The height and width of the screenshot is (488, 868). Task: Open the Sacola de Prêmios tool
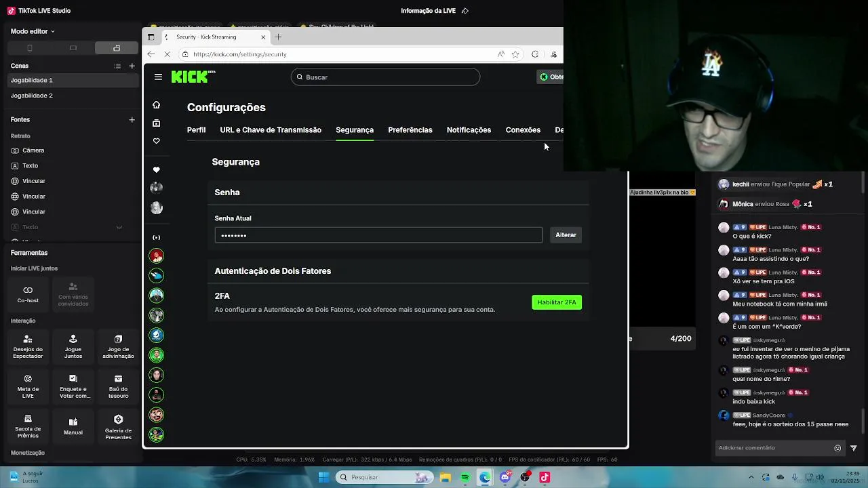tap(28, 426)
